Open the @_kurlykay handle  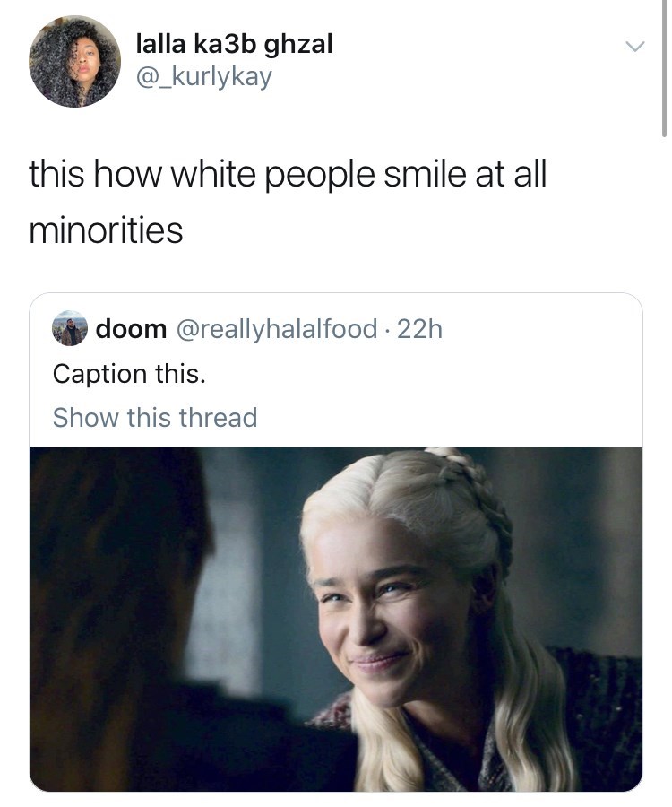203,77
